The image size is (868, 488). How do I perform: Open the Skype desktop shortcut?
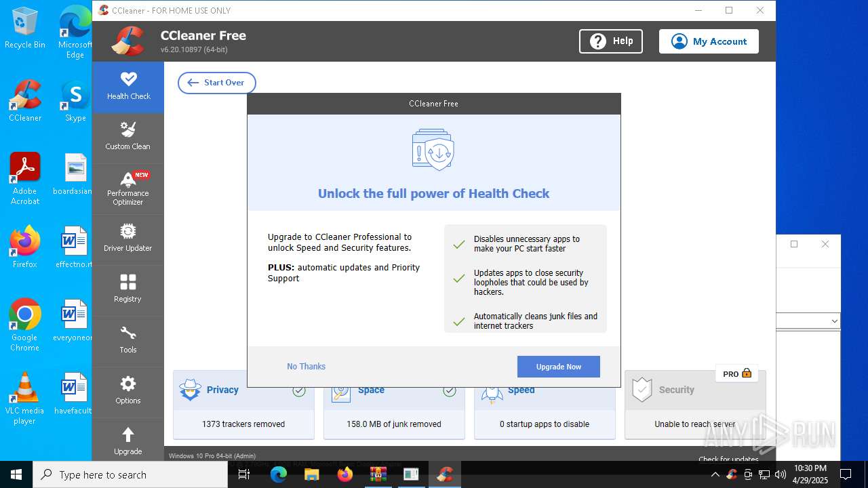tap(75, 101)
